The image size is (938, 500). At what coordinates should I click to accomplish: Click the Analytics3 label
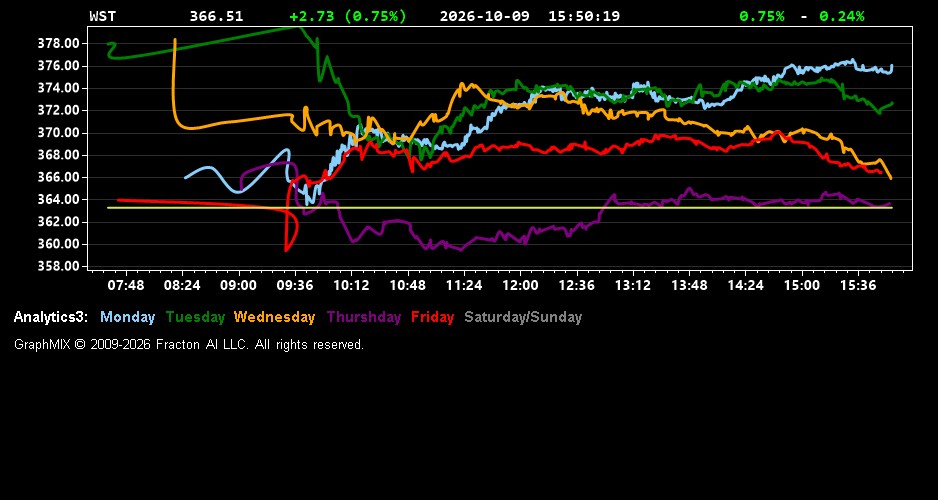coord(51,318)
